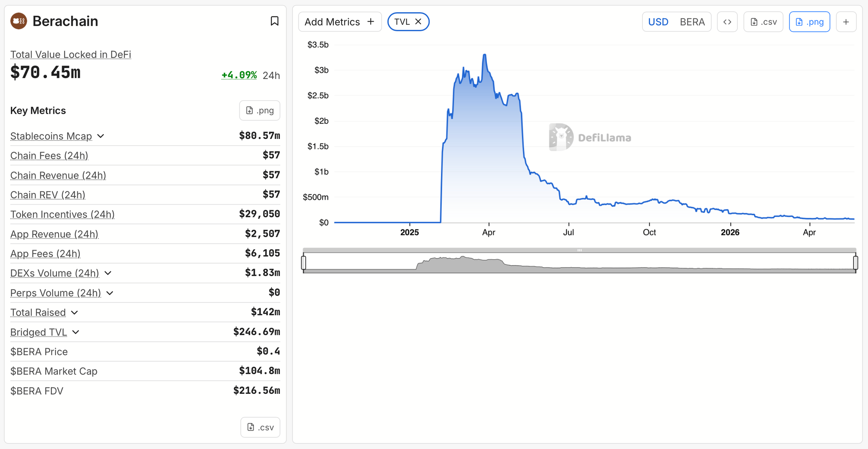Click the Total Raised value $142m
The width and height of the screenshot is (868, 449).
[x=265, y=312]
